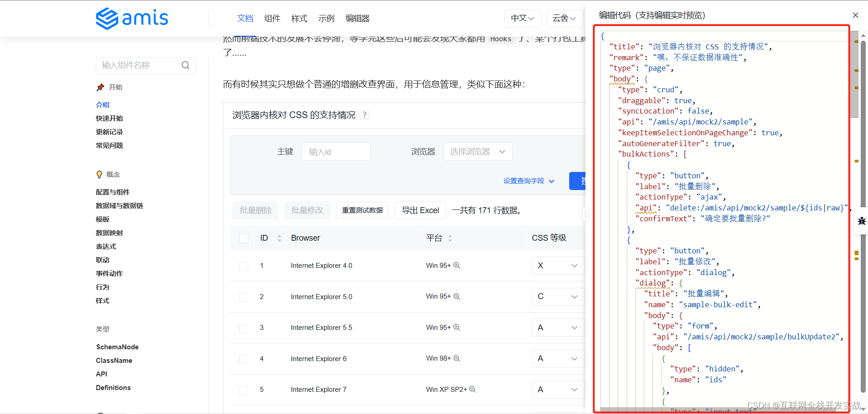This screenshot has height=414, width=868.
Task: Open 配置与组件 in the sidebar
Action: point(113,192)
